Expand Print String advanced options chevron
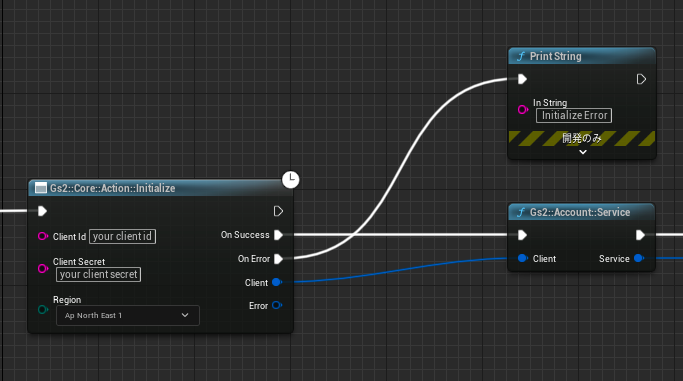This screenshot has height=381, width=683. pos(583,152)
